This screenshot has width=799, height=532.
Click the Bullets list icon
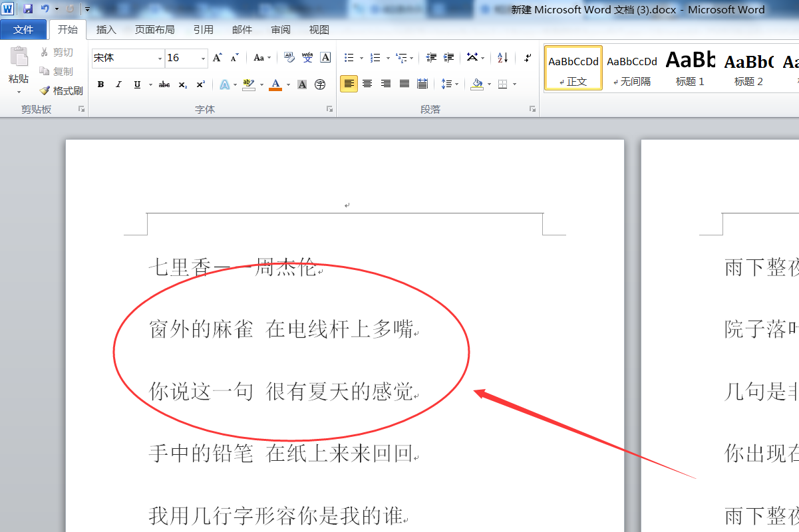(x=349, y=58)
